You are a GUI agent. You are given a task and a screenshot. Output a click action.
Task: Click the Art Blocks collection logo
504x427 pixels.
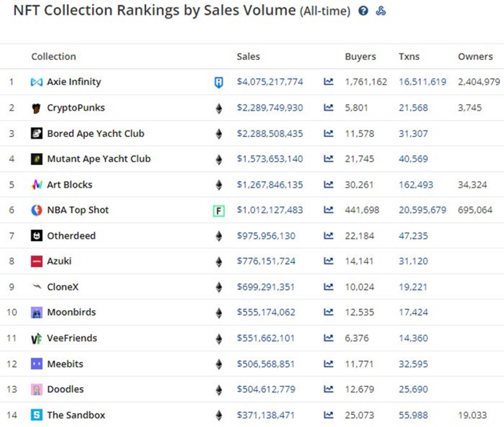tap(37, 184)
